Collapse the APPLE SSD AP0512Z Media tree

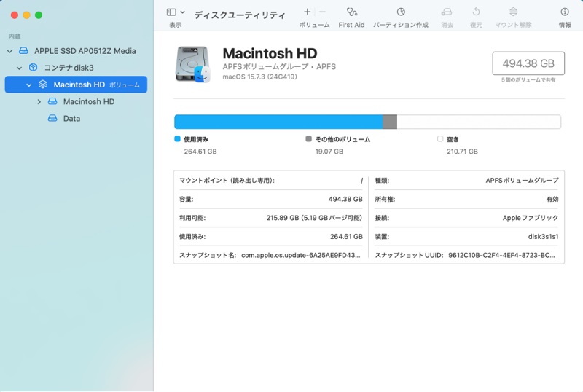point(9,51)
